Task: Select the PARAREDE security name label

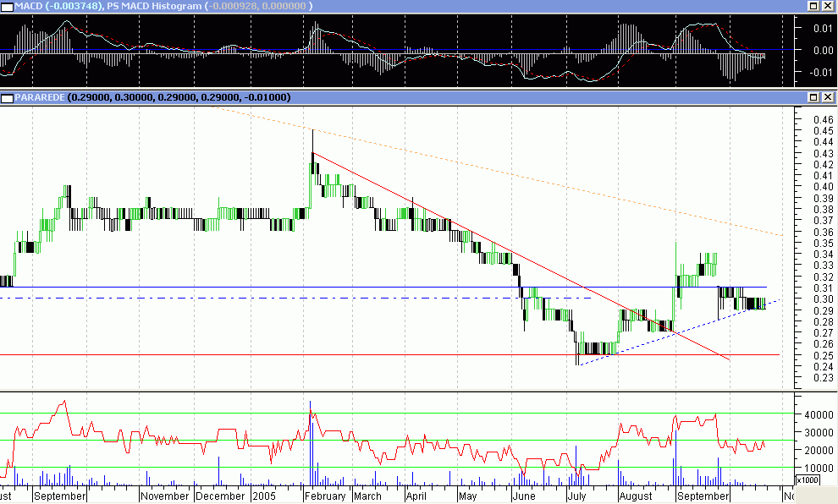Action: coord(40,98)
